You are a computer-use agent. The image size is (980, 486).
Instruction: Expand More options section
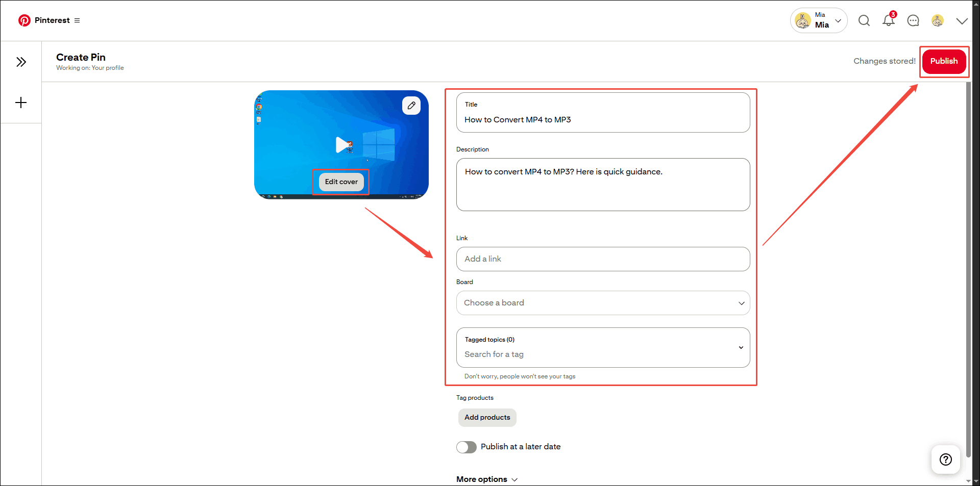click(487, 479)
